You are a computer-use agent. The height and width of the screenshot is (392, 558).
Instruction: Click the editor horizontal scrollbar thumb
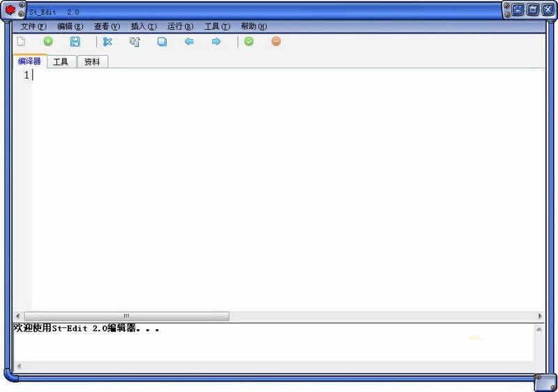[126, 316]
